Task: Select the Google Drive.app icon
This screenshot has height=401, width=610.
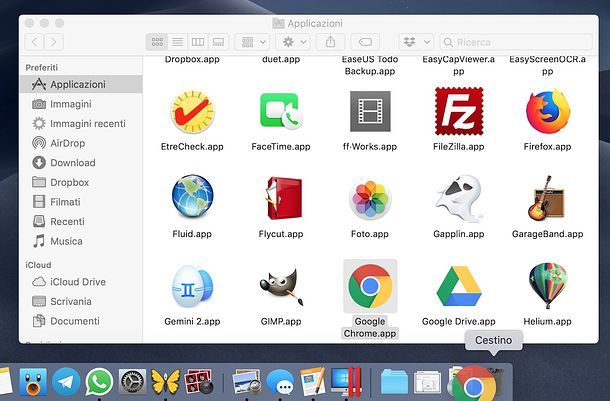Action: [459, 286]
